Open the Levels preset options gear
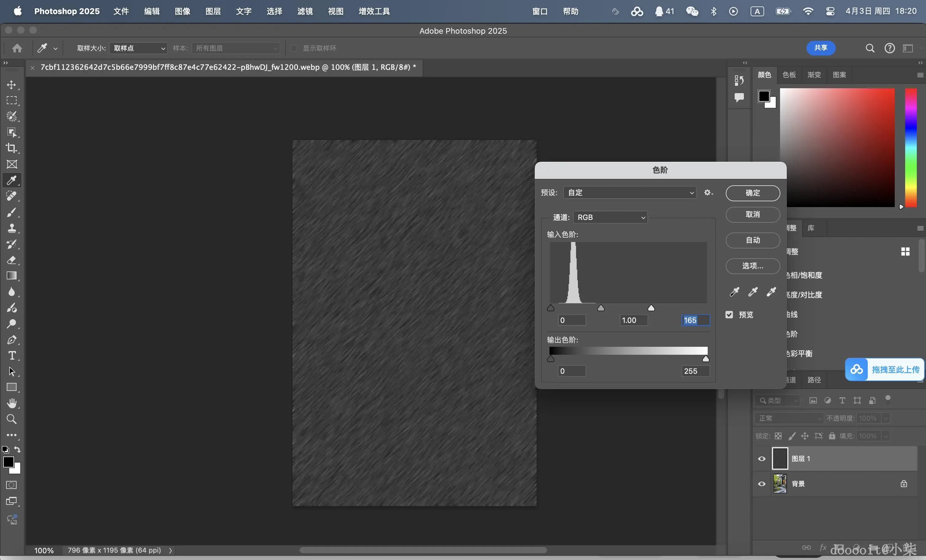The width and height of the screenshot is (926, 560). click(x=708, y=193)
